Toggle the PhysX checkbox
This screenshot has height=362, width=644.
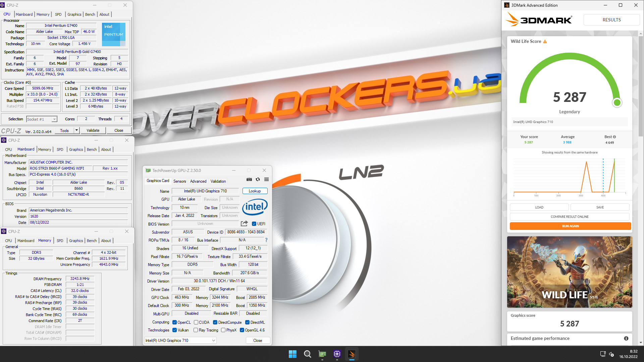(x=223, y=330)
